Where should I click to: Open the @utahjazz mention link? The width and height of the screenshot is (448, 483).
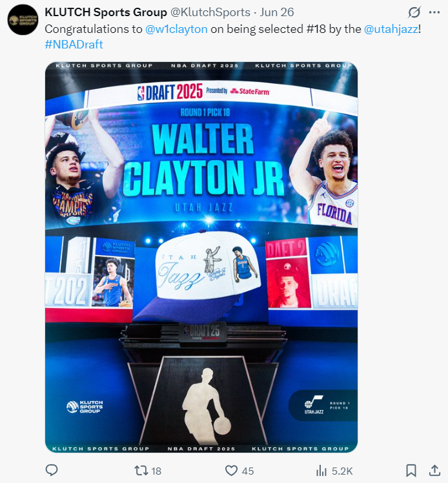pyautogui.click(x=391, y=29)
